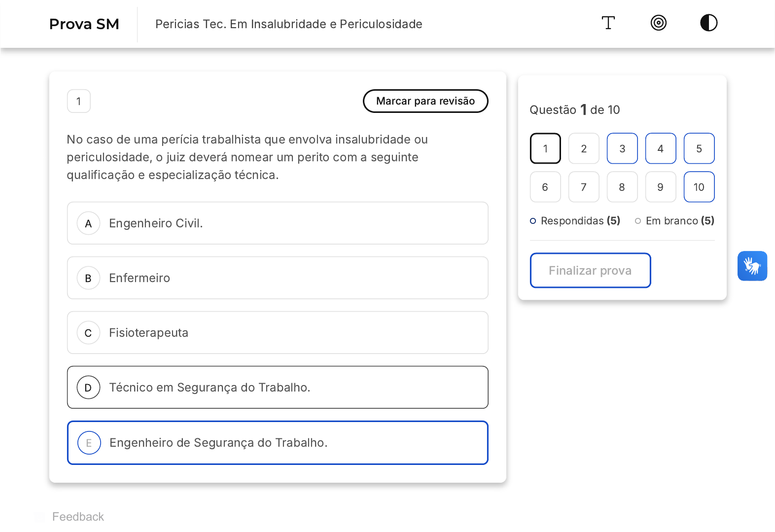
Task: Select question 1 box in navigator
Action: click(545, 148)
